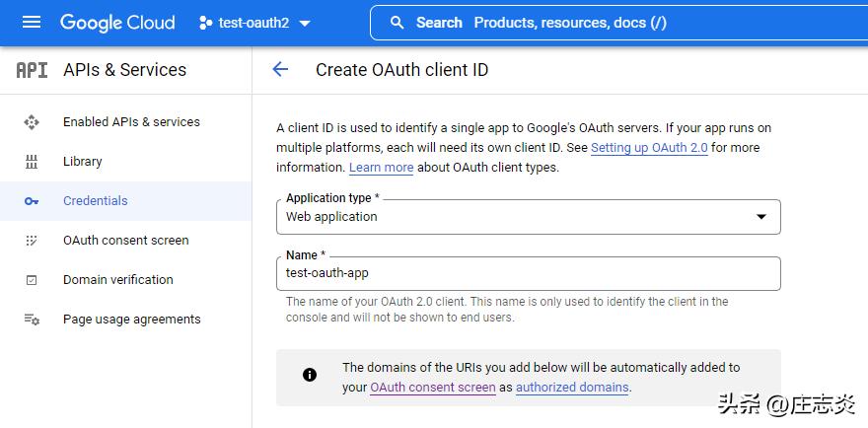Open the authorized domains link

572,388
